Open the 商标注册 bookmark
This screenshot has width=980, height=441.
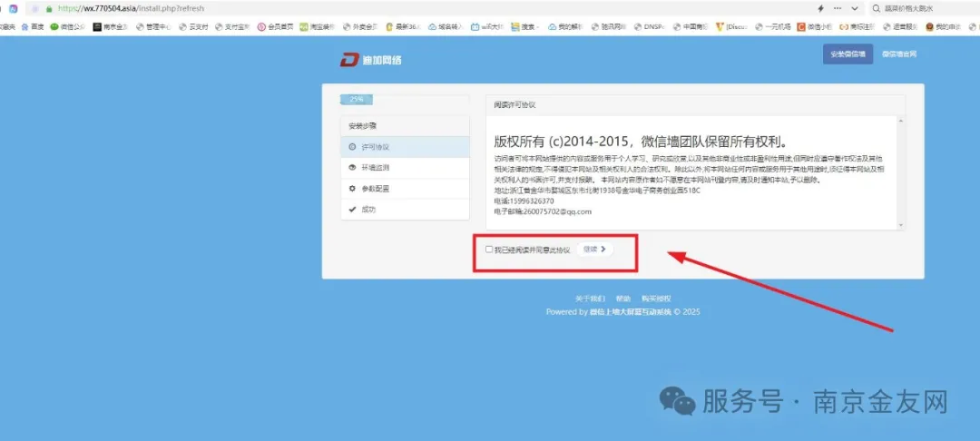[x=858, y=27]
